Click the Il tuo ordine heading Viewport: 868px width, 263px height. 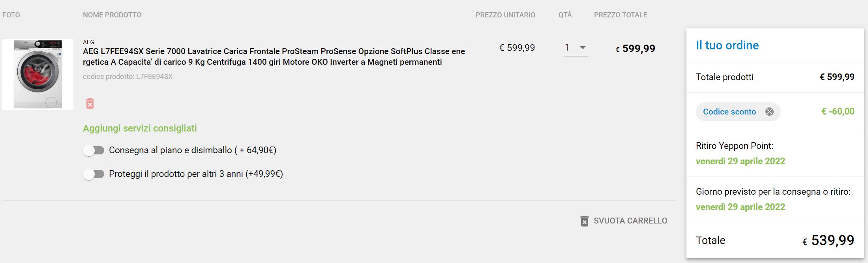click(727, 45)
